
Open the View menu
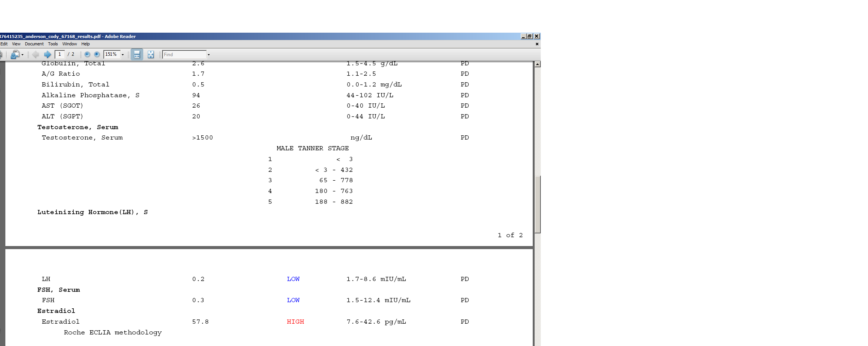(16, 44)
